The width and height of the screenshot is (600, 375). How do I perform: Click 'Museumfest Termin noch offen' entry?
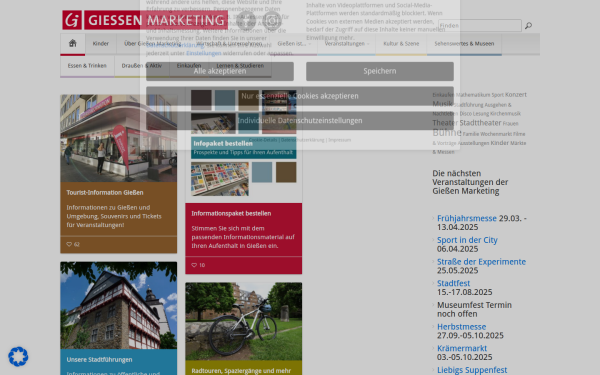[x=474, y=309]
